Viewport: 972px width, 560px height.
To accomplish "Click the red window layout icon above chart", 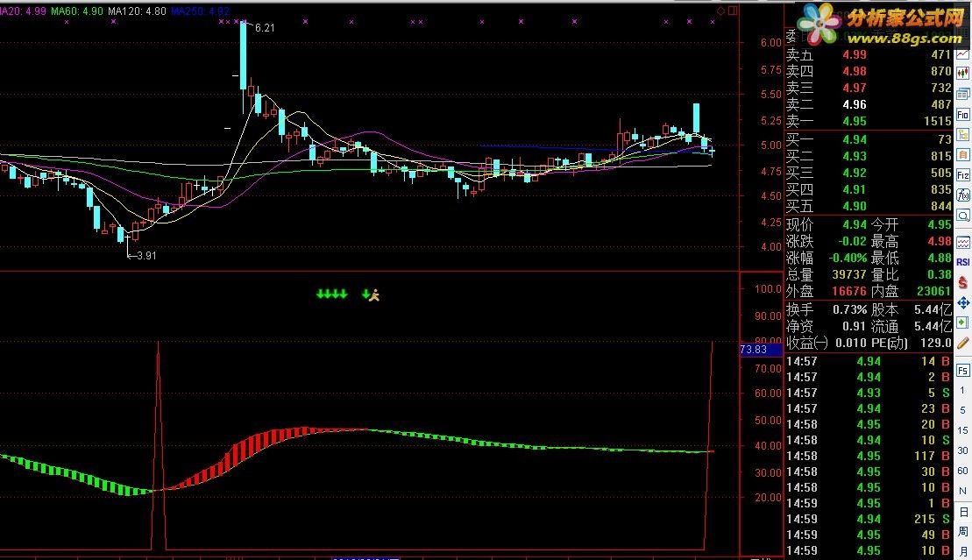I will (x=733, y=11).
